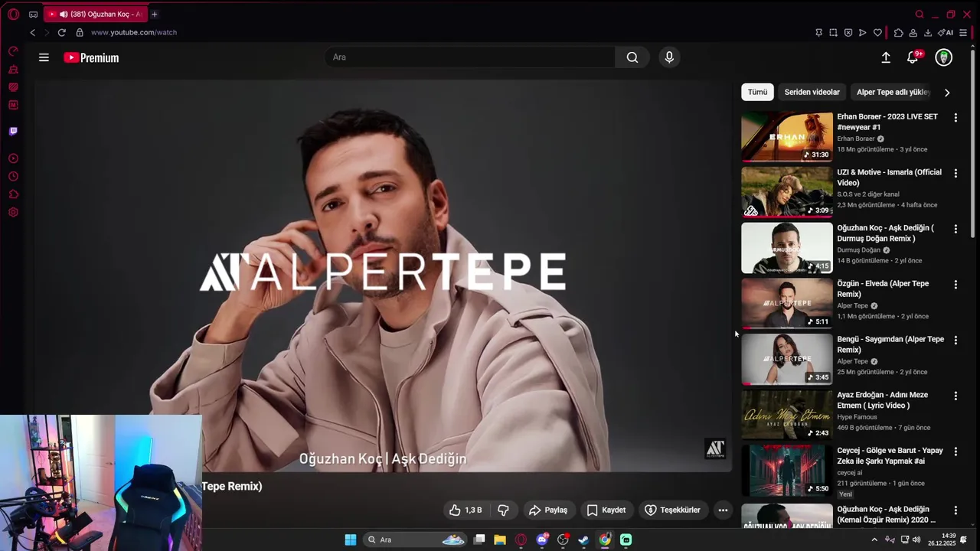The image size is (980, 551).
Task: Toggle the ad blocker shield icon
Action: pyautogui.click(x=848, y=33)
